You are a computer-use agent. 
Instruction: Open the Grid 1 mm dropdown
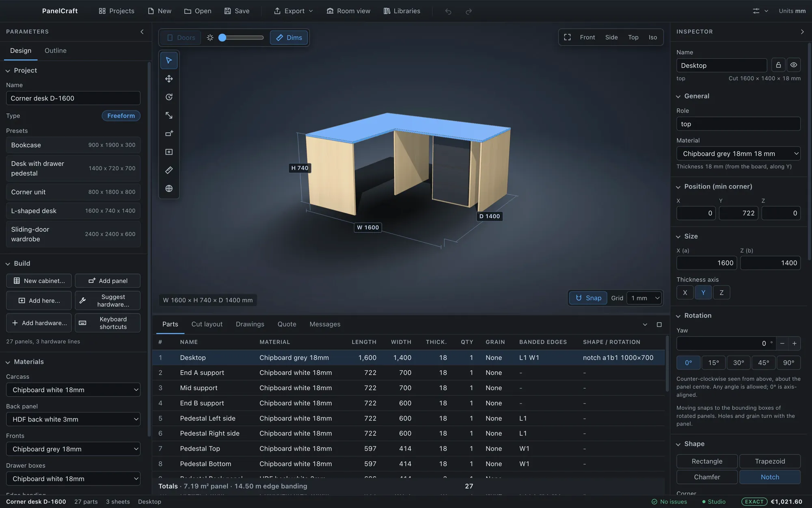644,298
